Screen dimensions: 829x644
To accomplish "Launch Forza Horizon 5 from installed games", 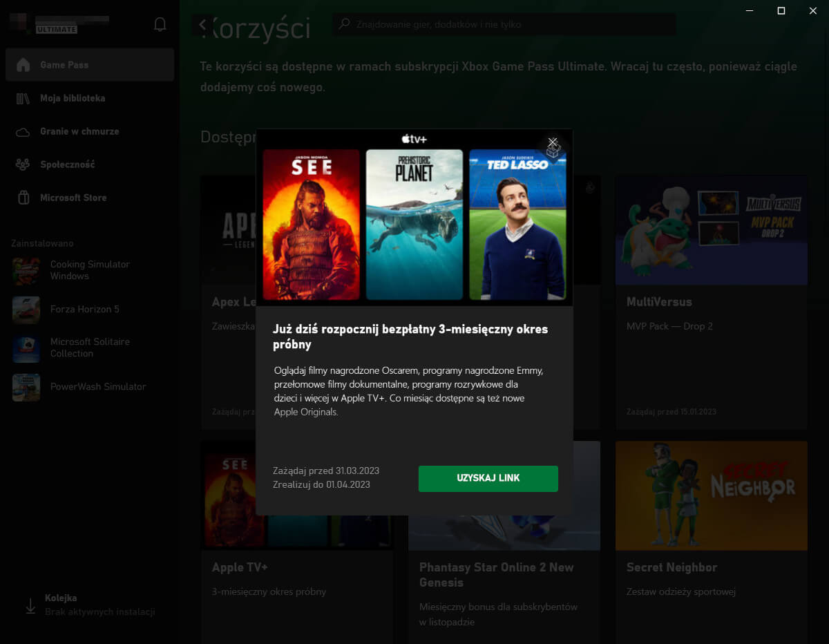I will 84,309.
